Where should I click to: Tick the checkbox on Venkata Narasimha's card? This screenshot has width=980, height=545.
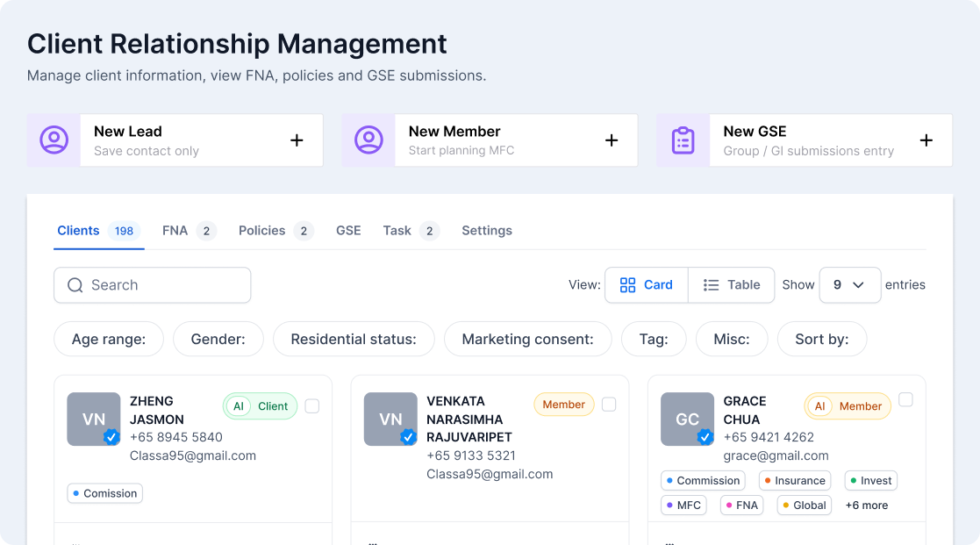pyautogui.click(x=609, y=405)
